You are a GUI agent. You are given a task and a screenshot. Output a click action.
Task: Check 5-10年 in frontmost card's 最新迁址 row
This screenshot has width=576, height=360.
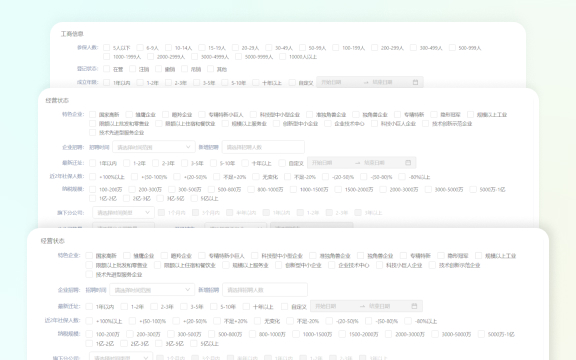tap(213, 307)
